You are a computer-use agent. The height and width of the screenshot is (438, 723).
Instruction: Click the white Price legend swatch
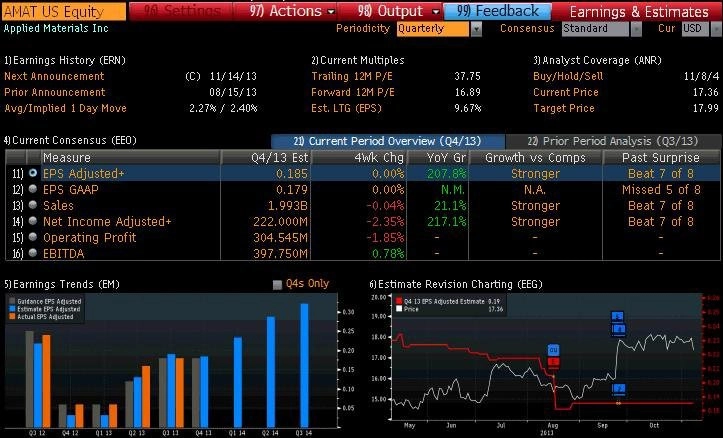click(x=399, y=309)
